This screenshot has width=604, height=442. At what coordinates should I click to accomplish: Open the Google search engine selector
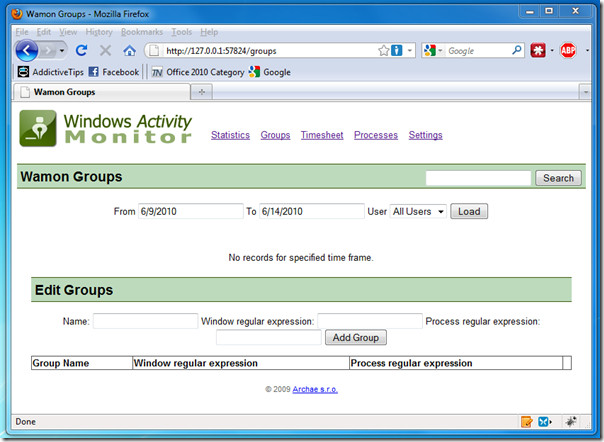click(x=433, y=50)
